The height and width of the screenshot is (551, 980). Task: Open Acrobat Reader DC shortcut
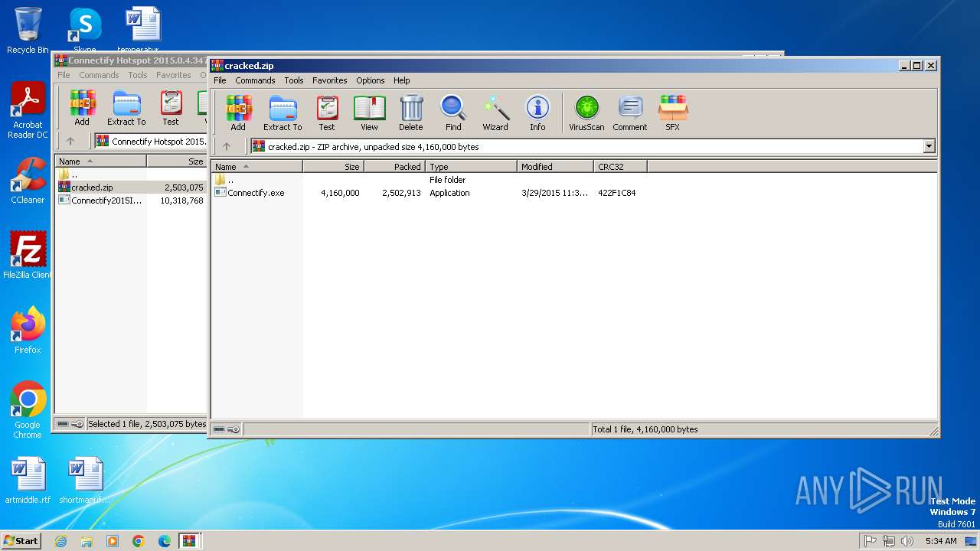pos(28,111)
